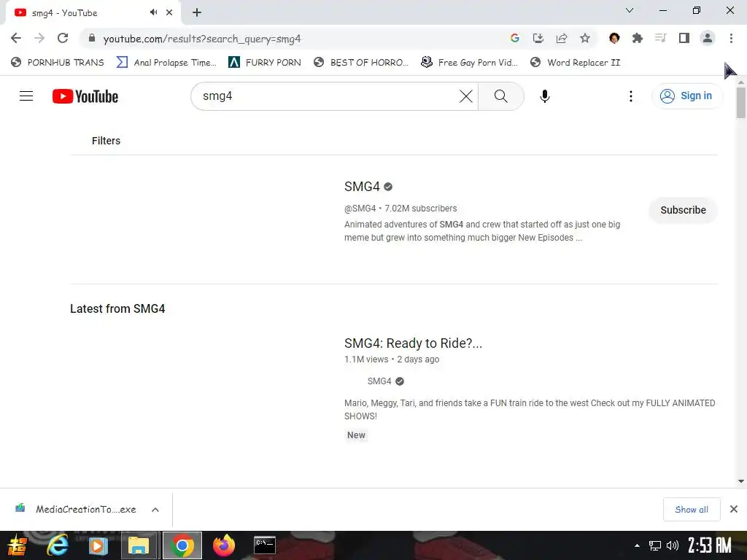View site information via padlock icon

click(92, 38)
